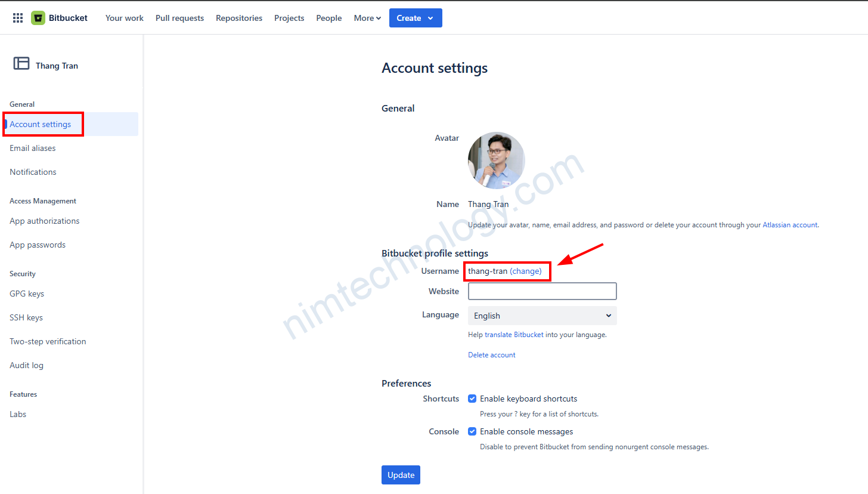Open SSH keys in the sidebar
868x494 pixels.
pos(26,317)
